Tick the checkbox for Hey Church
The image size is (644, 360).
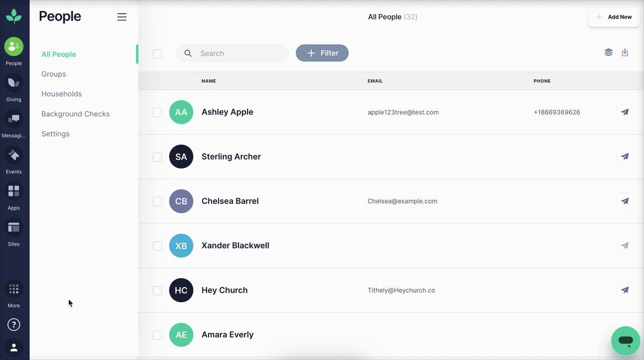[x=157, y=291]
